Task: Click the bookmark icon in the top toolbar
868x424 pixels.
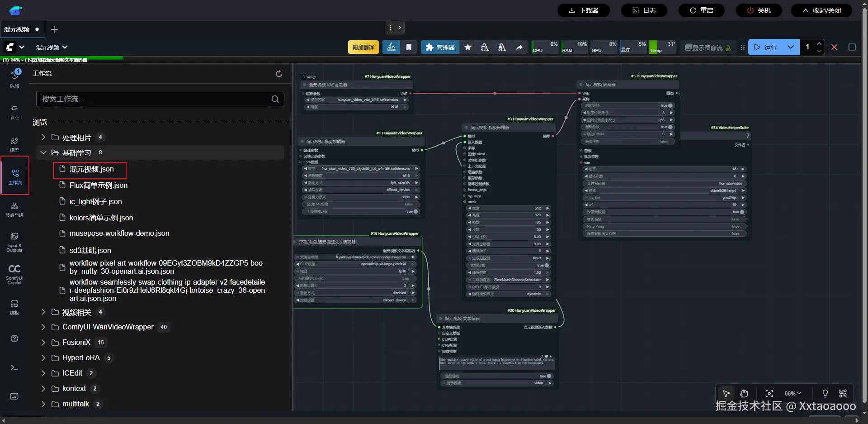Action: (409, 47)
